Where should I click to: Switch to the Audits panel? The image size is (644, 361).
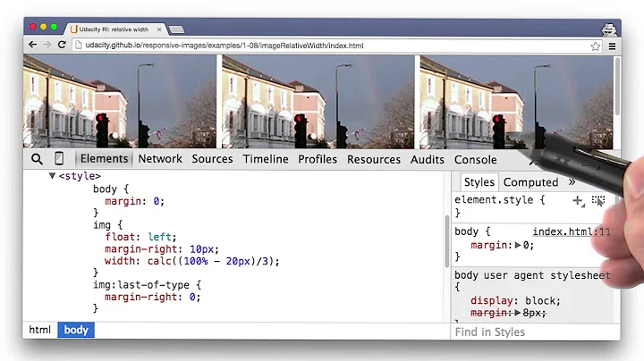(x=428, y=160)
